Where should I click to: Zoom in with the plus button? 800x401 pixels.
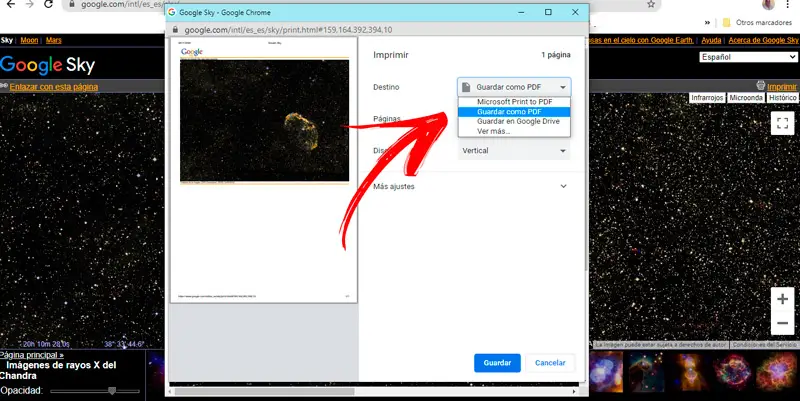(783, 299)
